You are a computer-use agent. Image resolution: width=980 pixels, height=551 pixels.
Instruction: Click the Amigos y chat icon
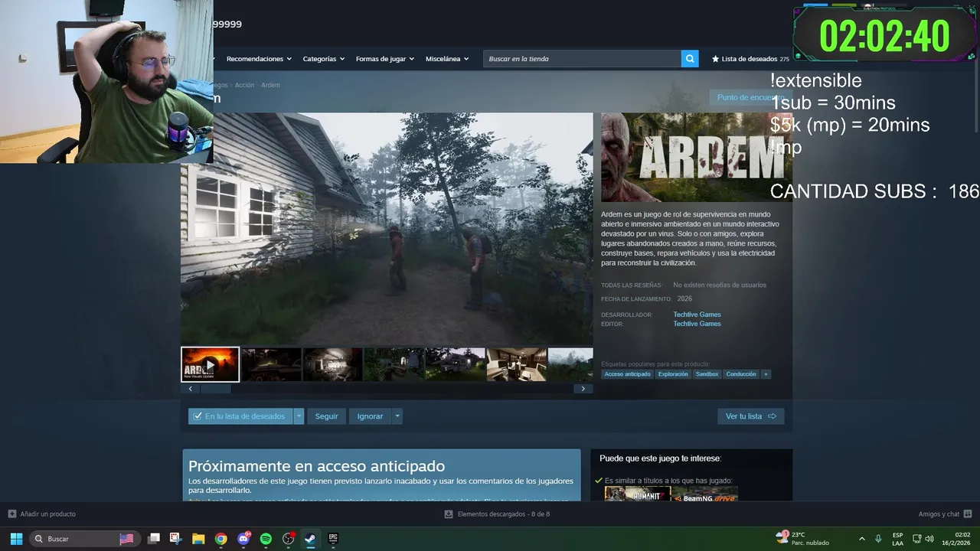tap(968, 514)
